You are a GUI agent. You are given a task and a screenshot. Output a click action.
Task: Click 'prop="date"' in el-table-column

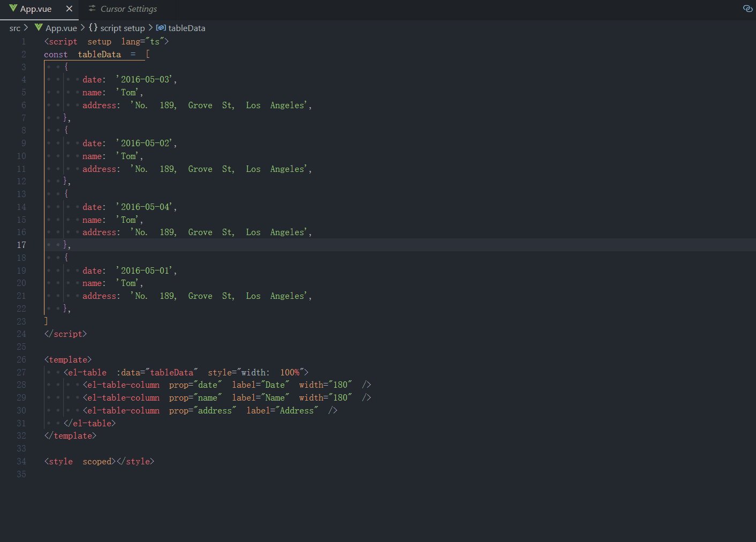tap(195, 385)
